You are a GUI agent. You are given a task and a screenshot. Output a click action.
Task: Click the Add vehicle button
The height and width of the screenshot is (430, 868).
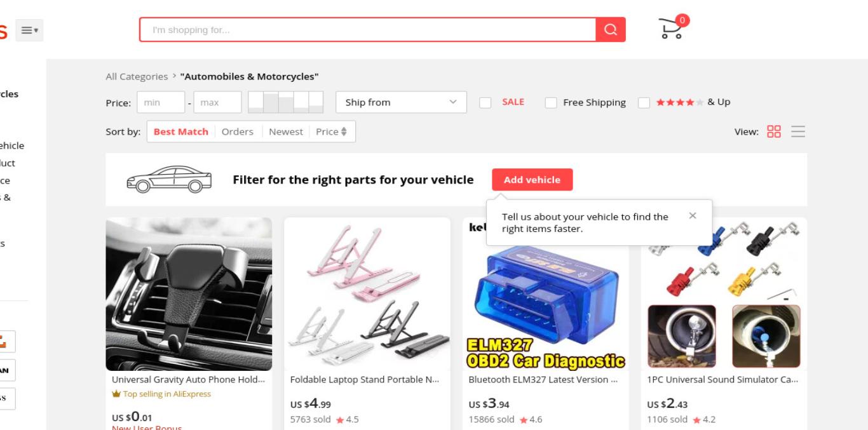click(532, 180)
